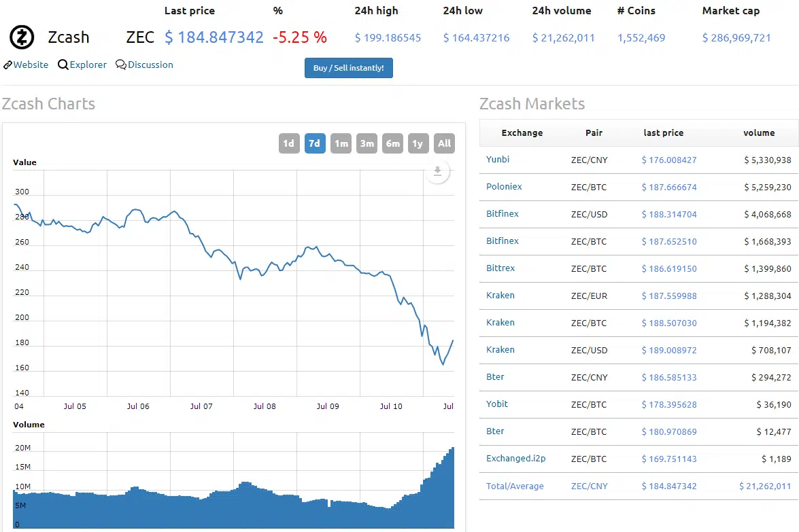This screenshot has width=799, height=532.
Task: Click the Jul 08 axis label
Action: (265, 406)
